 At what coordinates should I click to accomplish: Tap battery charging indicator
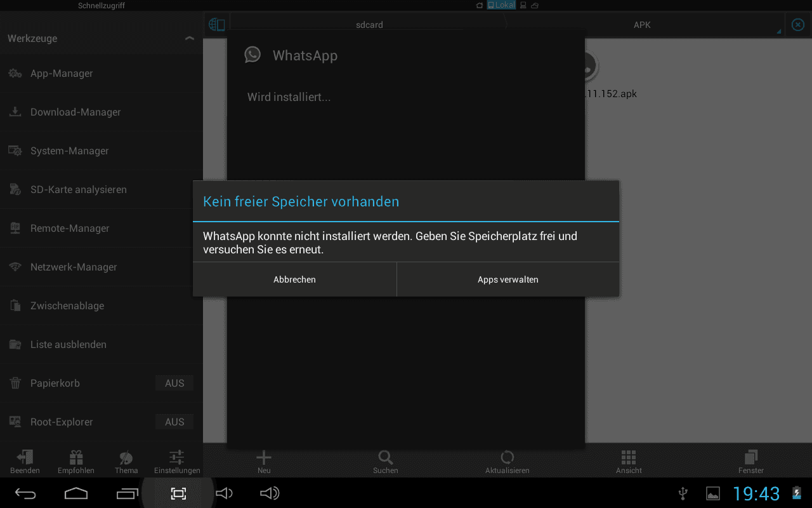[x=796, y=493]
